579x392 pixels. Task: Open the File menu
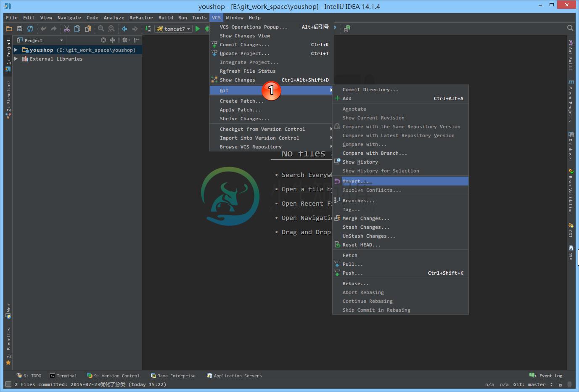coord(12,18)
